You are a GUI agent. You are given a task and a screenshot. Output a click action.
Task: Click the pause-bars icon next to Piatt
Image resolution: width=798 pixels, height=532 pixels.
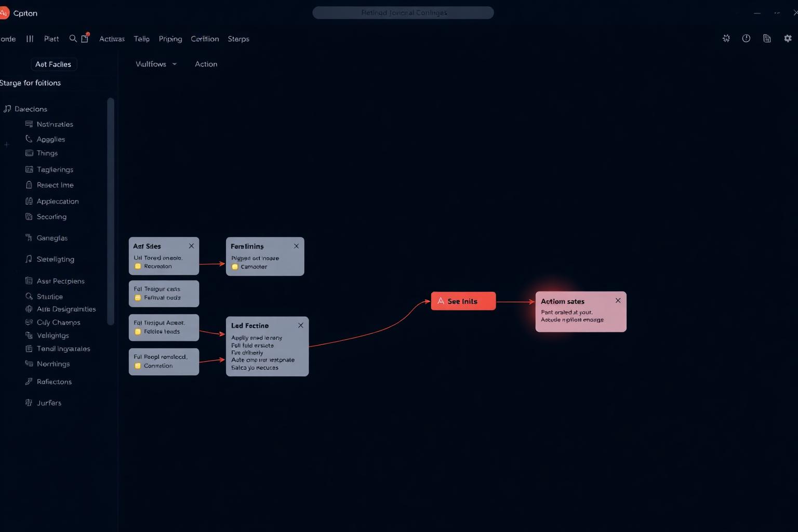[x=30, y=38]
